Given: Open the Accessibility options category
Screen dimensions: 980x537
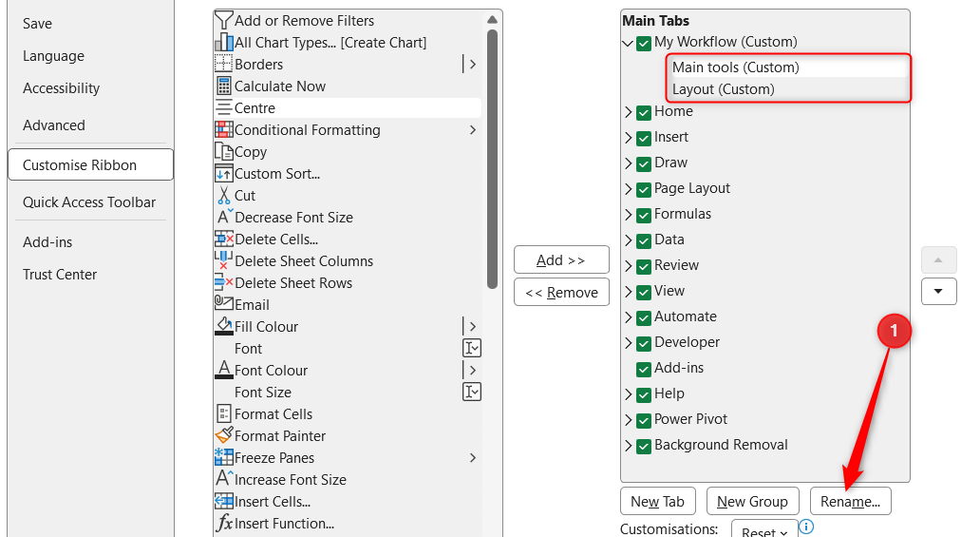Looking at the screenshot, I should 61,89.
